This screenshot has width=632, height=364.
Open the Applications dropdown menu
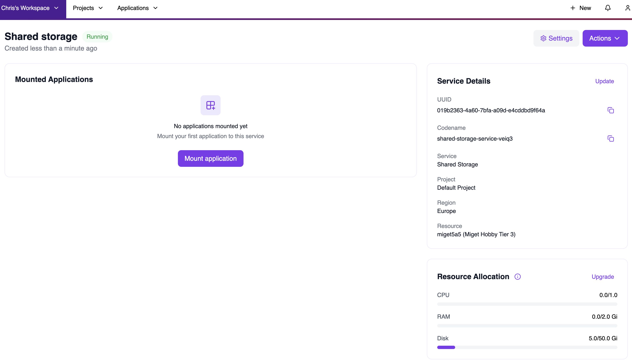(137, 8)
